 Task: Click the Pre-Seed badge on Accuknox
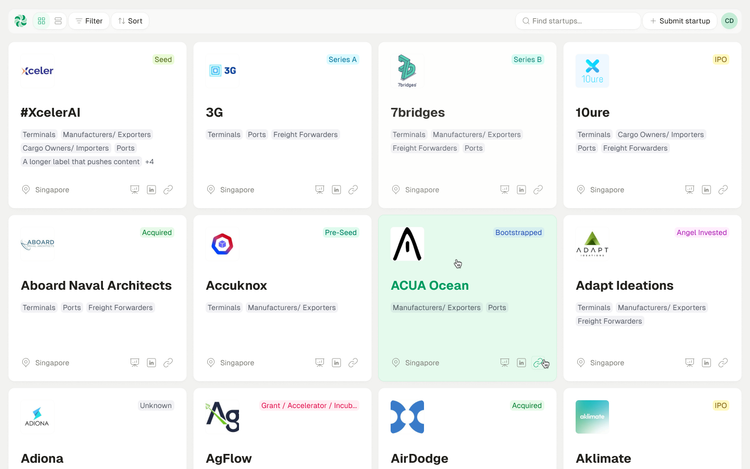pyautogui.click(x=341, y=232)
